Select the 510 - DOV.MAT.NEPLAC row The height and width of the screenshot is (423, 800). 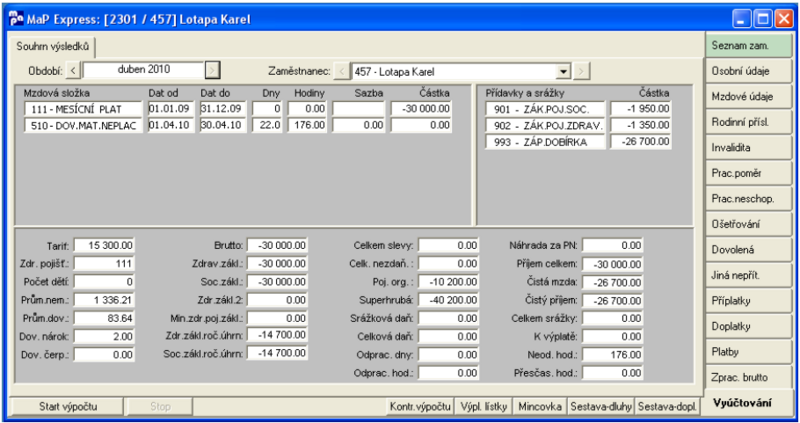(x=238, y=125)
